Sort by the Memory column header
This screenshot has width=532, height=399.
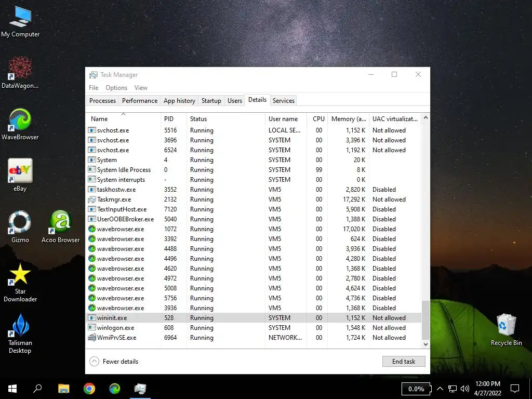pos(348,119)
